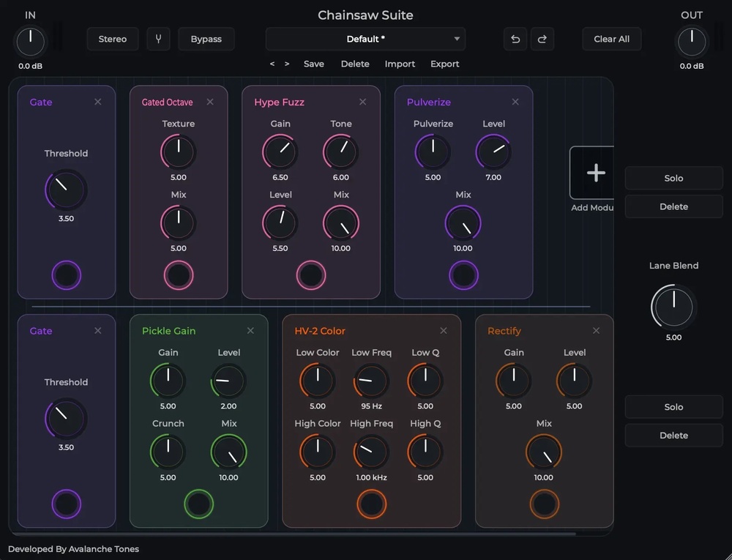The image size is (732, 560).
Task: Click the redo arrow icon
Action: click(542, 40)
